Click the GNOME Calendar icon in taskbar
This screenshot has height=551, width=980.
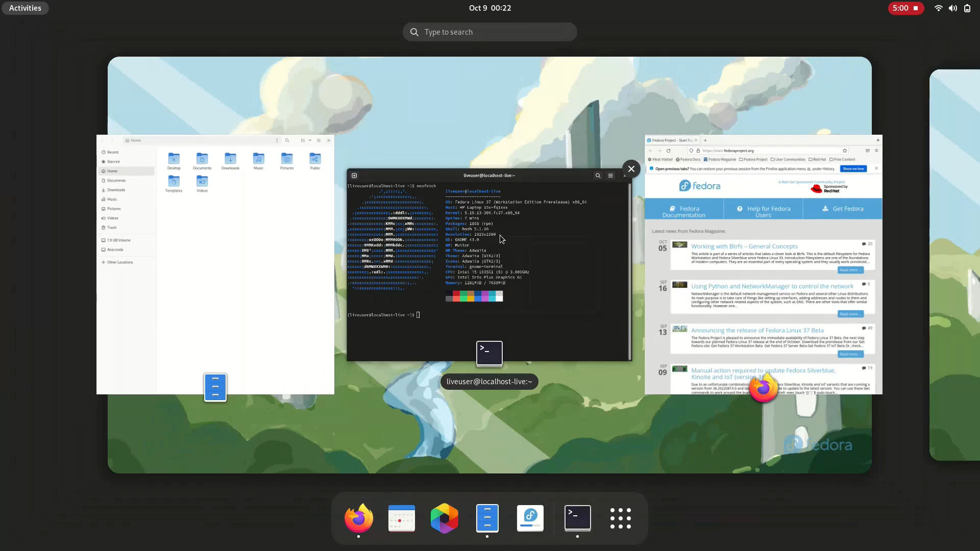402,518
